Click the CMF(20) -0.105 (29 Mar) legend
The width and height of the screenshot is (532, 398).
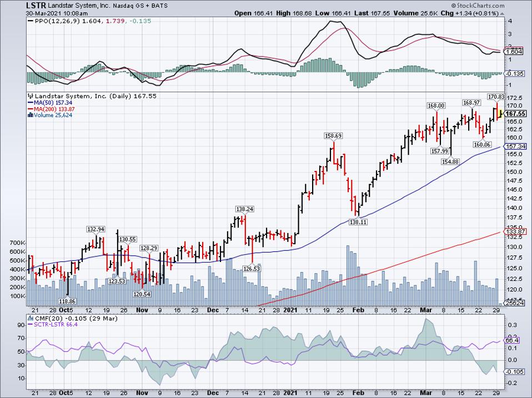76,319
